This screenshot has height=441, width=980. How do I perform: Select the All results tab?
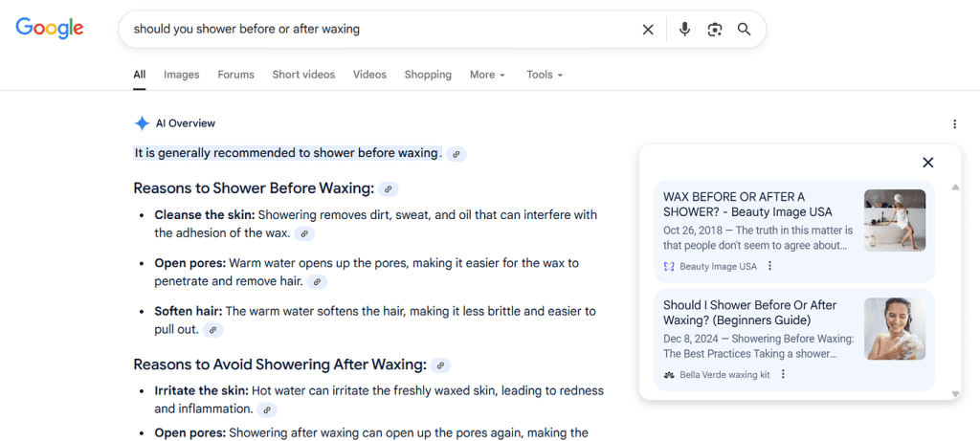[x=140, y=75]
